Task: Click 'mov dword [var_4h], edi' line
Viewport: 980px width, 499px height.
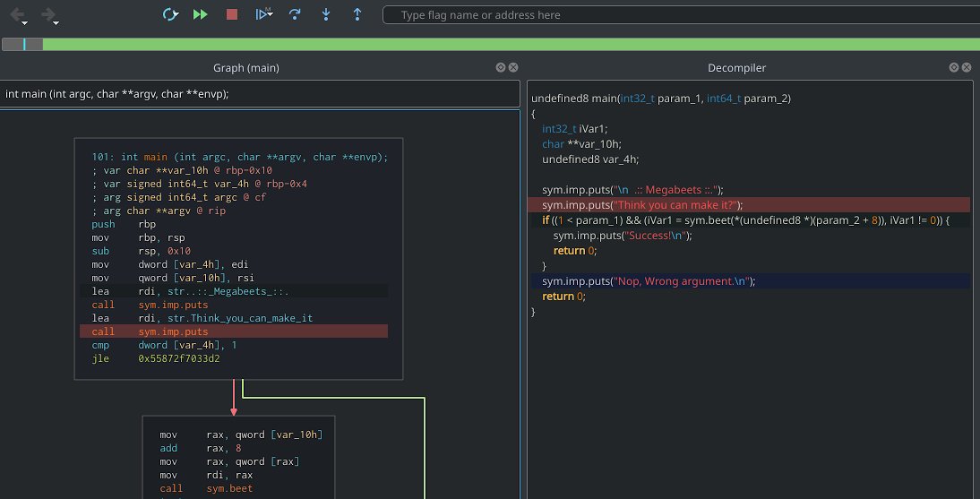Action: (x=170, y=264)
